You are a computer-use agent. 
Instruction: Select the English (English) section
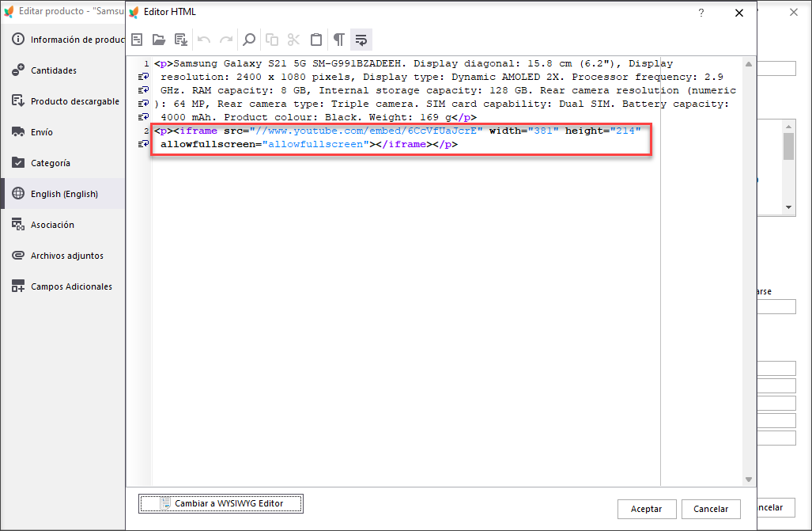62,193
